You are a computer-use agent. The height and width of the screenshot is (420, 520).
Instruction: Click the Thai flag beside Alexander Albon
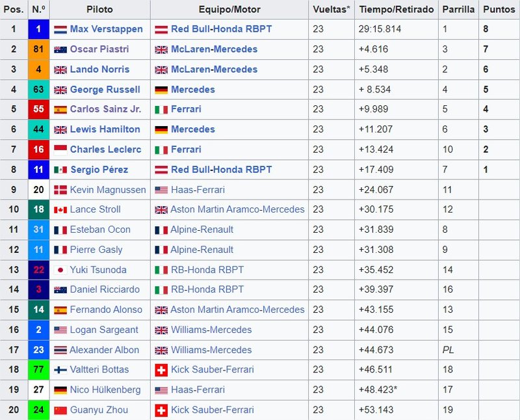[60, 350]
